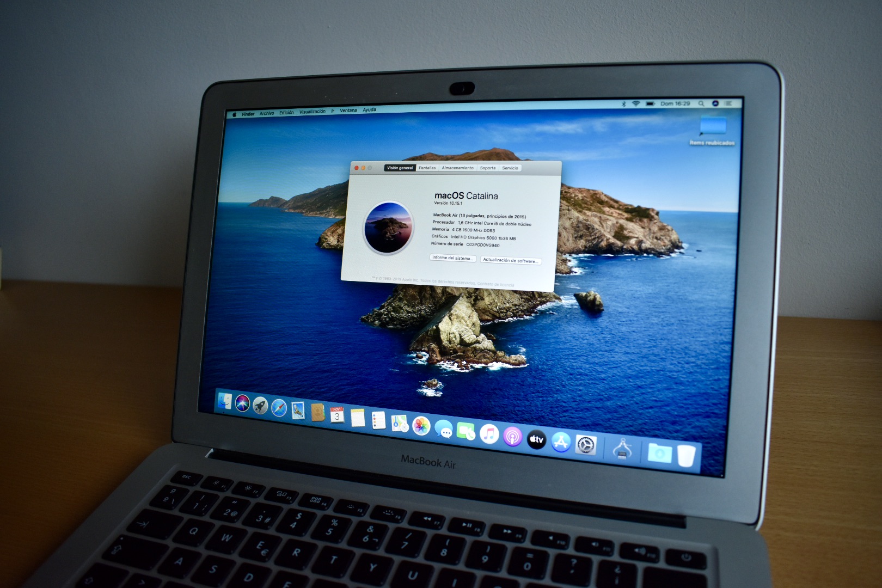Select Items reubicados desktop folder
Screen dimensions: 882x588
click(713, 132)
